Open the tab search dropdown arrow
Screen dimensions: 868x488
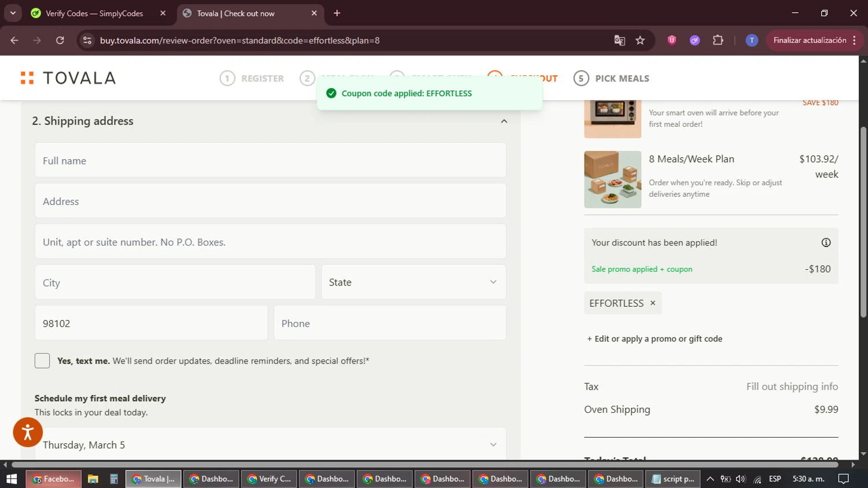[x=13, y=13]
